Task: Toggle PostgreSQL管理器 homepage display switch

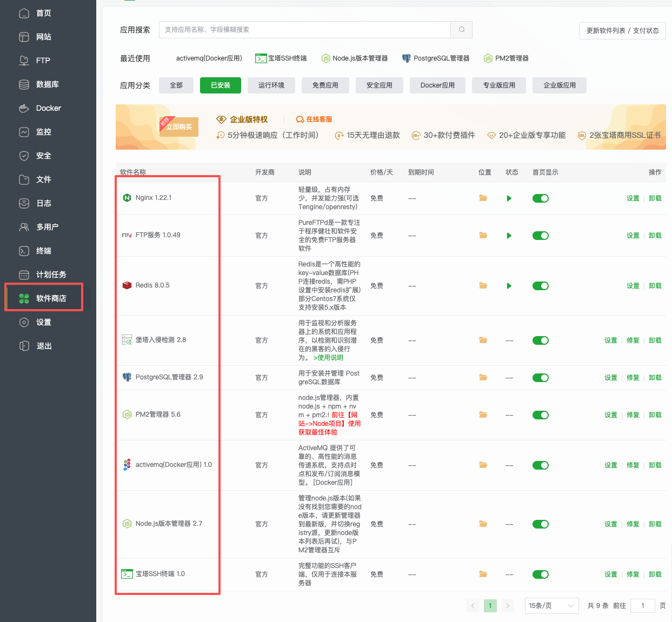Action: pyautogui.click(x=541, y=378)
